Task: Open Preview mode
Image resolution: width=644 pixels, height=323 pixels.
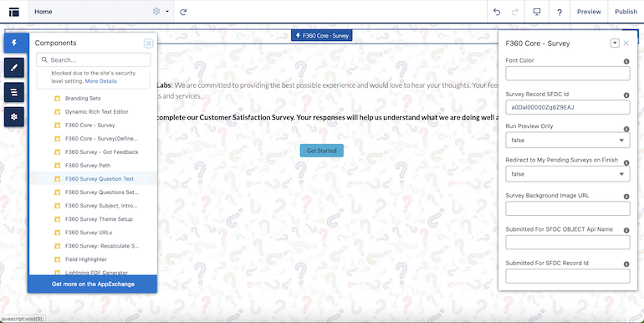Action: 589,12
